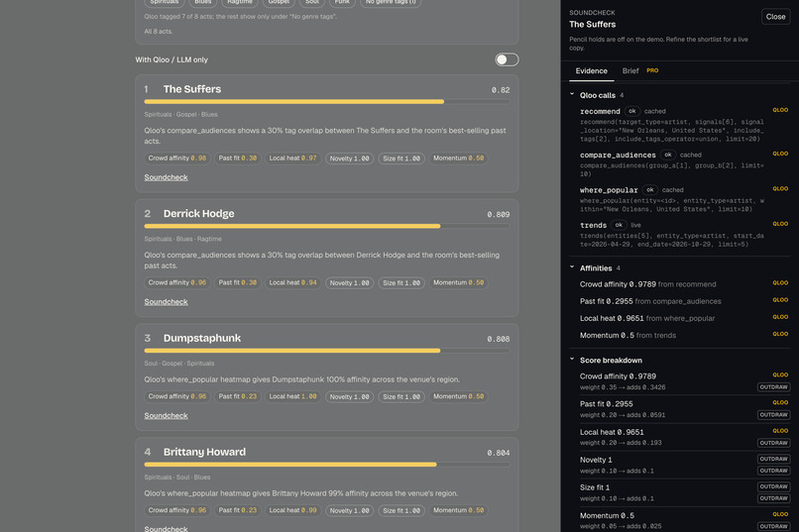This screenshot has height=532, width=799.
Task: Click the trends call name
Action: point(593,225)
